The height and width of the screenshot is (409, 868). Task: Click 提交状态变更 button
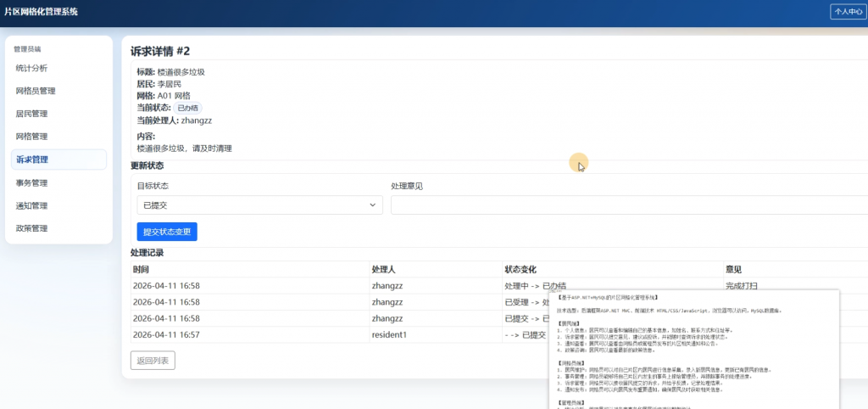[167, 232]
